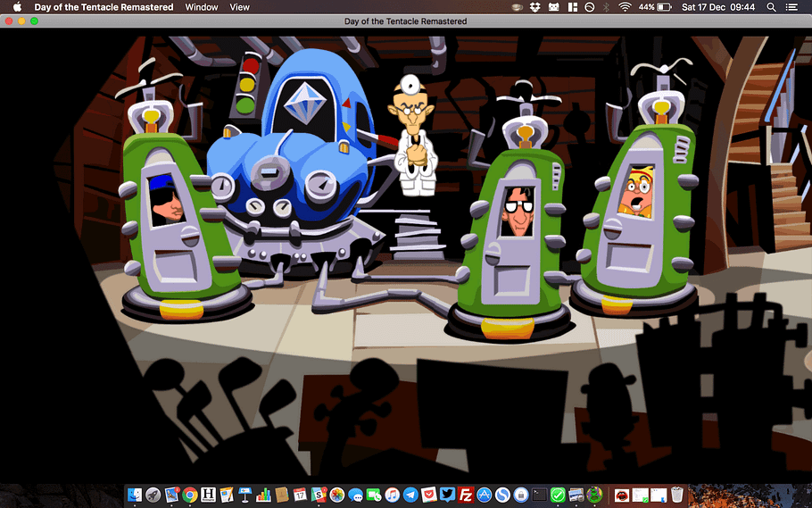Open Telegram paper plane in dock
The width and height of the screenshot is (812, 508).
pyautogui.click(x=410, y=495)
